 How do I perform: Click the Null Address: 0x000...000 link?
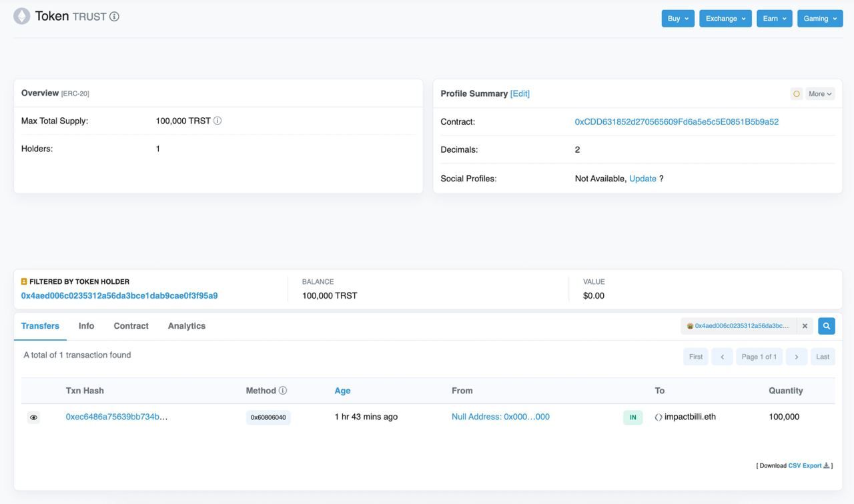coord(500,417)
